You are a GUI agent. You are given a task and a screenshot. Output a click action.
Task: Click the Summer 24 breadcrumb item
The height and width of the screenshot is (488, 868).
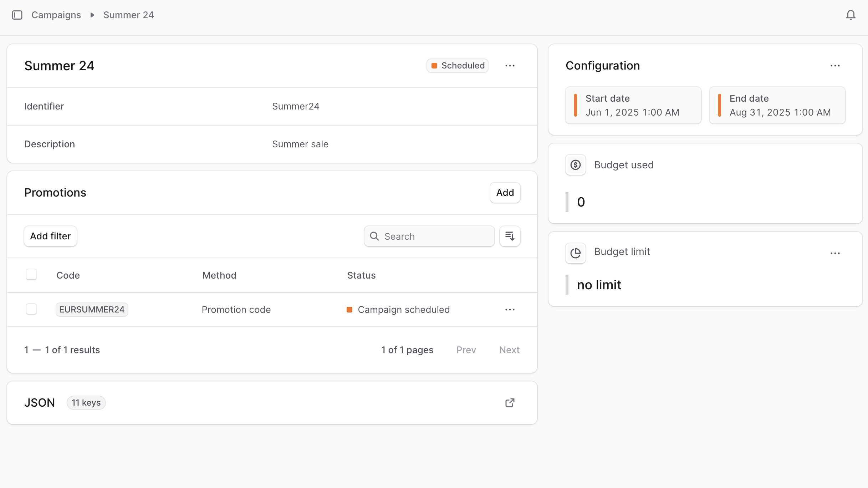(128, 15)
